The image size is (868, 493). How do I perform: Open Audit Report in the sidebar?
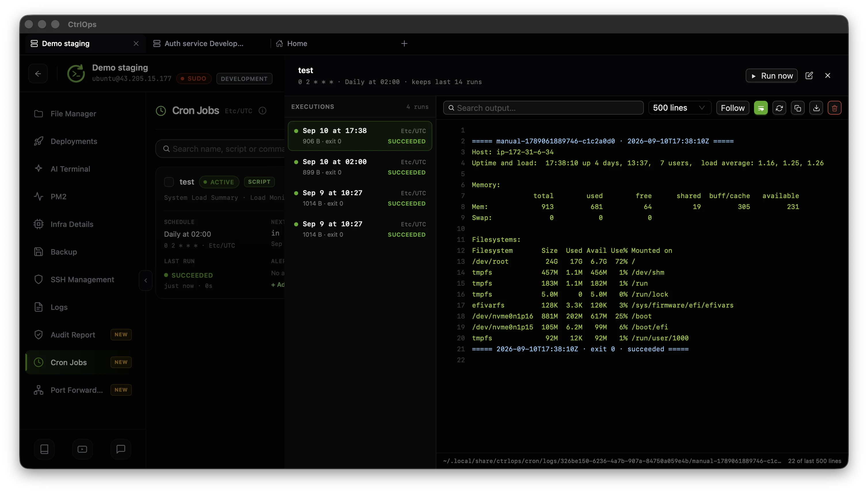click(83, 335)
